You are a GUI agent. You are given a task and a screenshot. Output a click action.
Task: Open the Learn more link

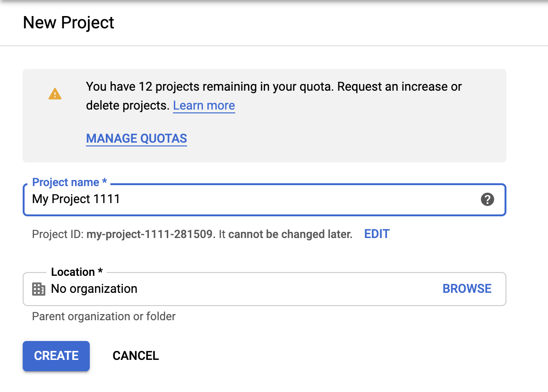coord(204,105)
